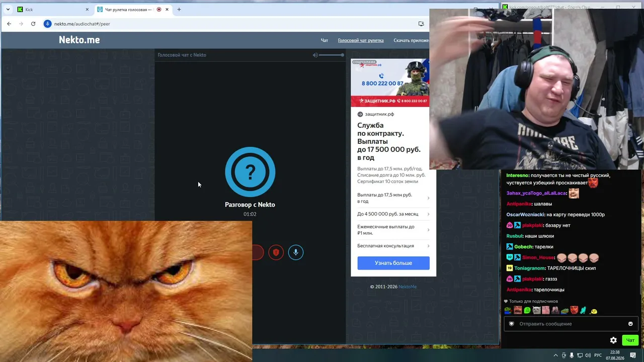Expand Бесплатная консультация row
The height and width of the screenshot is (362, 644).
393,246
